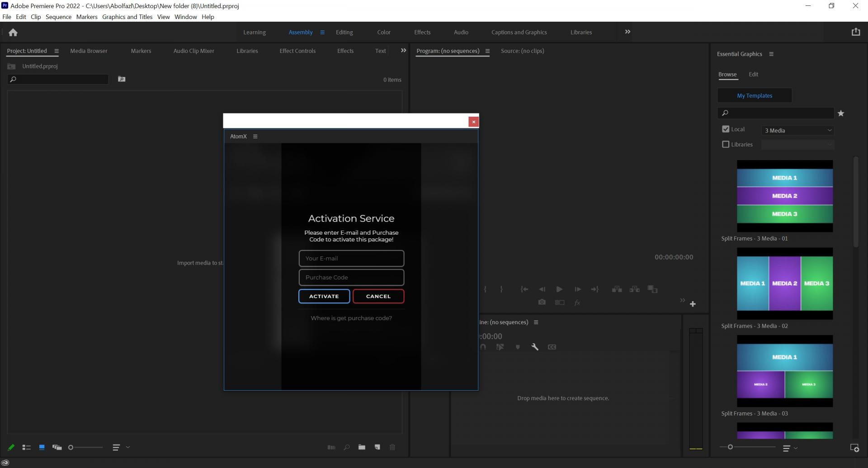868x468 pixels.
Task: Click the Lift icon
Action: 617,289
